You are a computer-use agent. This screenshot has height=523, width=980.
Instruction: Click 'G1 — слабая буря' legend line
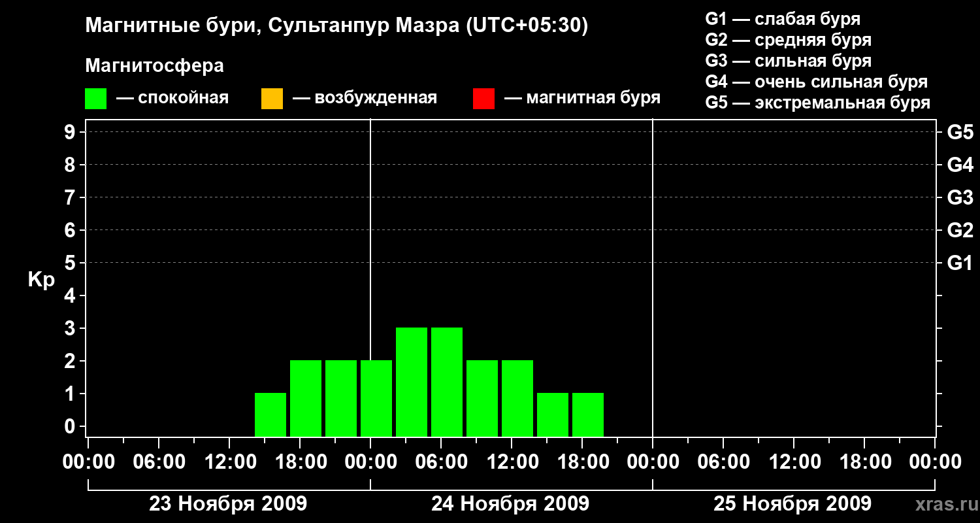pyautogui.click(x=783, y=19)
